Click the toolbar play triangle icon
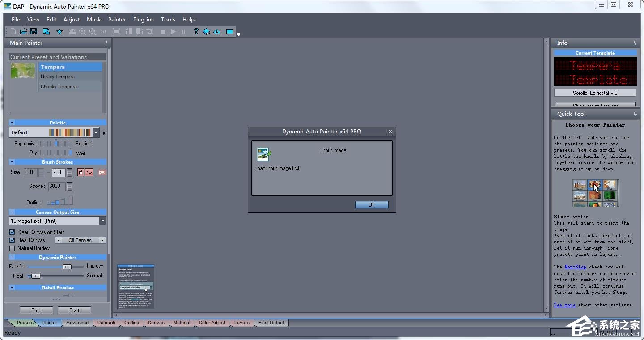This screenshot has height=340, width=644. (173, 31)
